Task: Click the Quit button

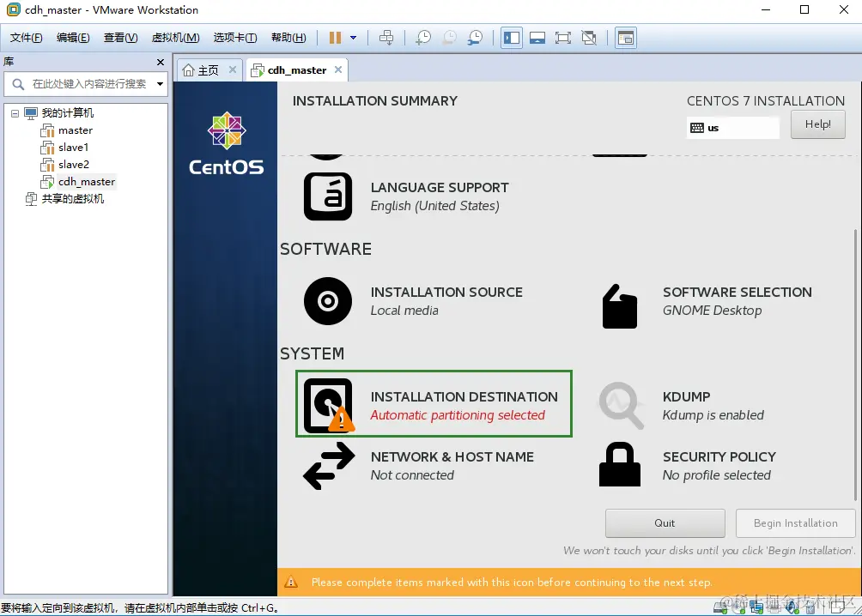Action: click(x=665, y=523)
